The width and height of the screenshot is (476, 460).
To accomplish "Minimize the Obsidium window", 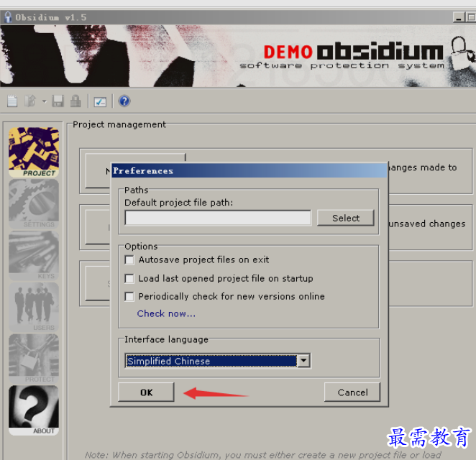I will point(459,17).
